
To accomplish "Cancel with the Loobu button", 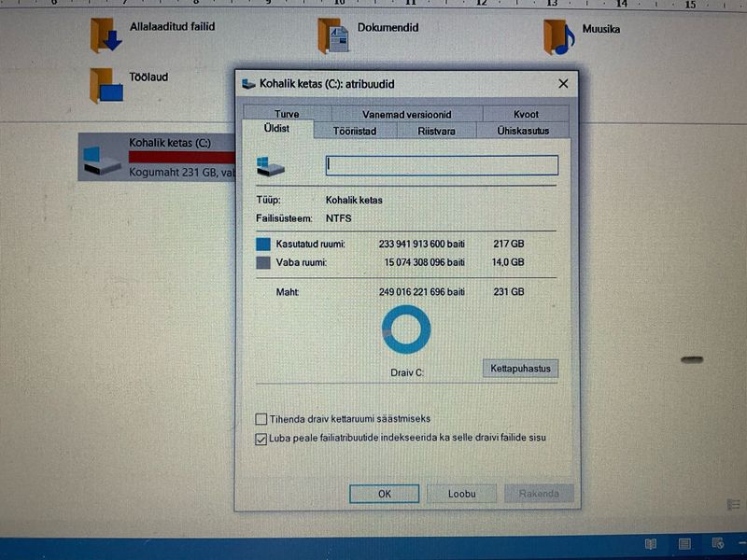I will 461,494.
